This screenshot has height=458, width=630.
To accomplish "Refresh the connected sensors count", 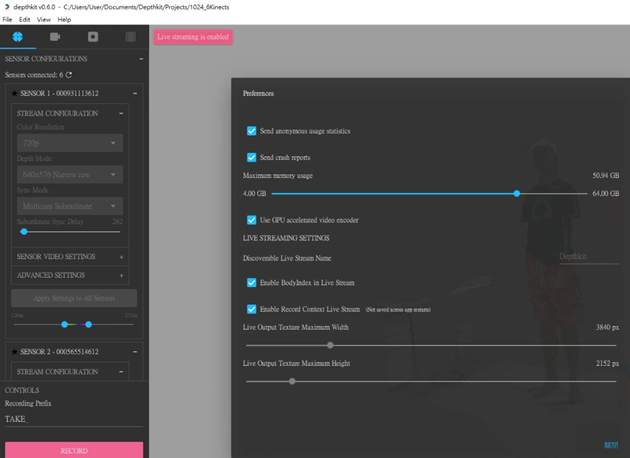I will click(69, 75).
